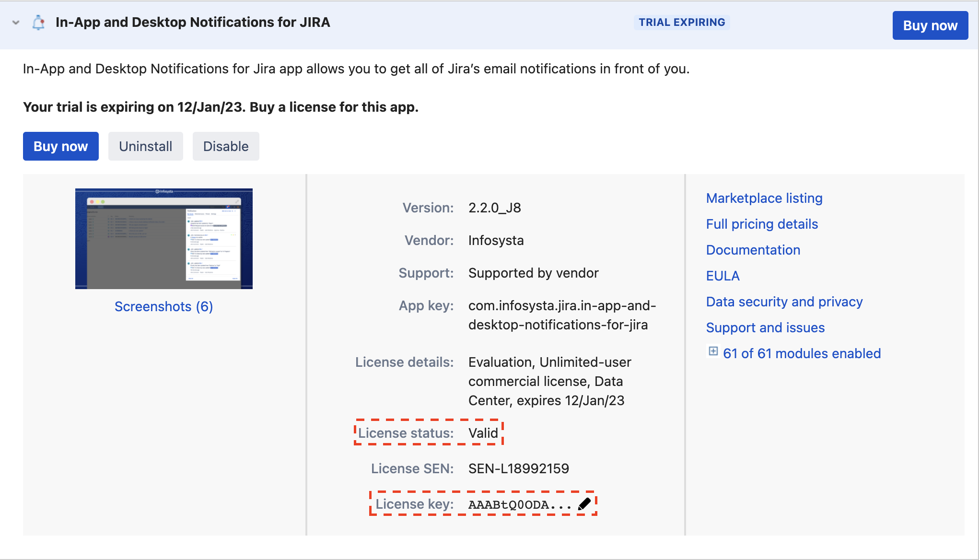
Task: Edit license key with pencil icon
Action: [584, 504]
